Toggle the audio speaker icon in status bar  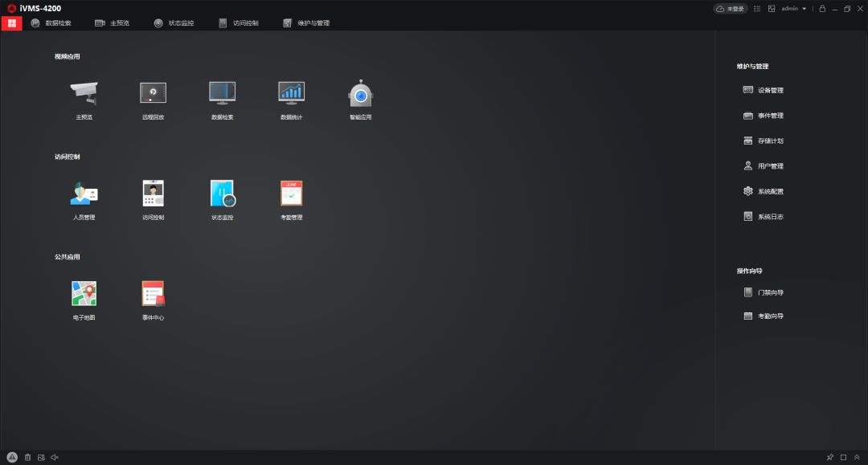[x=55, y=457]
